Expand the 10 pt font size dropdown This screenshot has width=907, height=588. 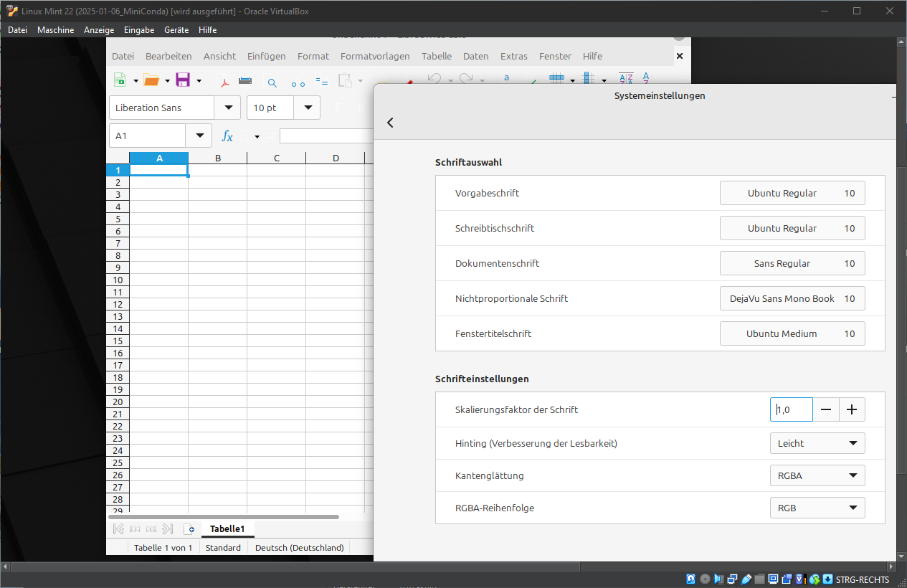pyautogui.click(x=308, y=108)
